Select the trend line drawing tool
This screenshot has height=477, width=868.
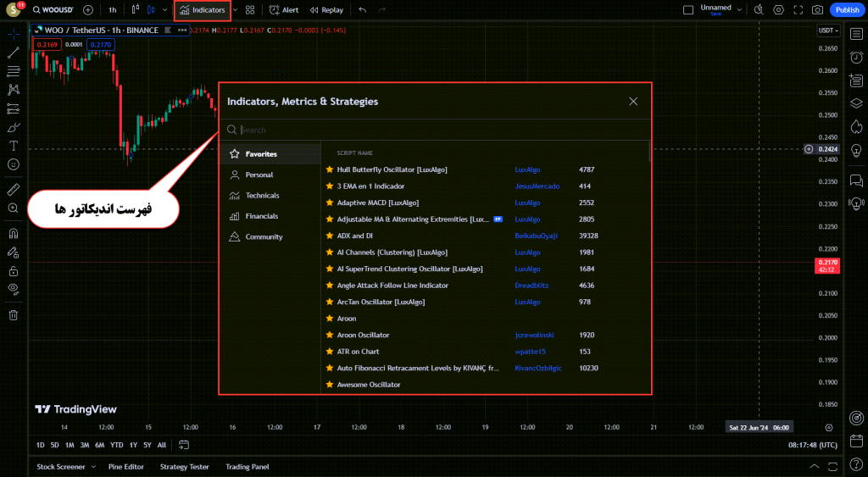point(14,53)
